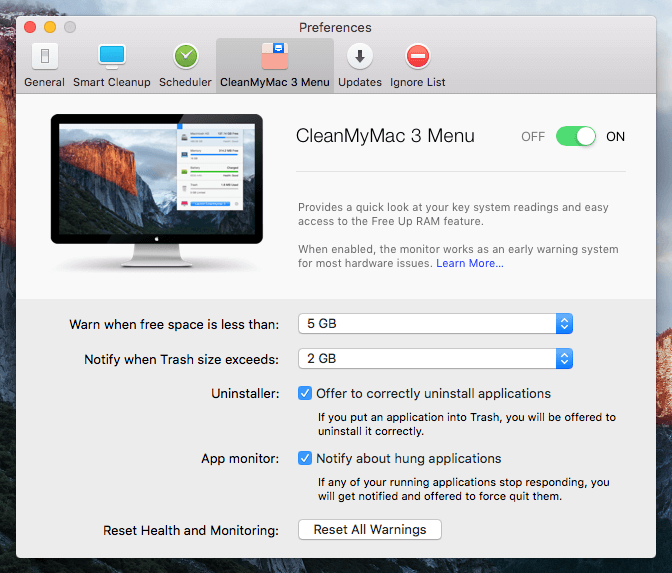
Task: Uncheck Offer to correctly uninstall applications
Action: coord(305,393)
